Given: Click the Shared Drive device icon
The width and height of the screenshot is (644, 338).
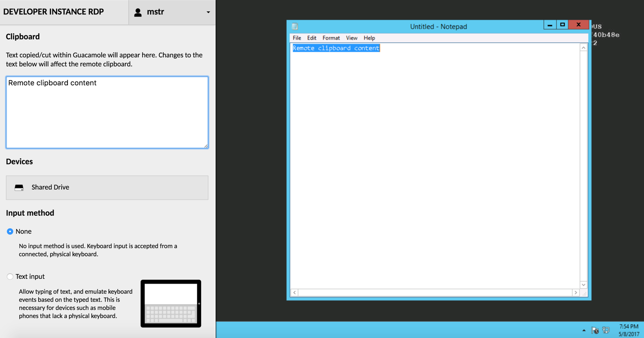Looking at the screenshot, I should coord(18,187).
